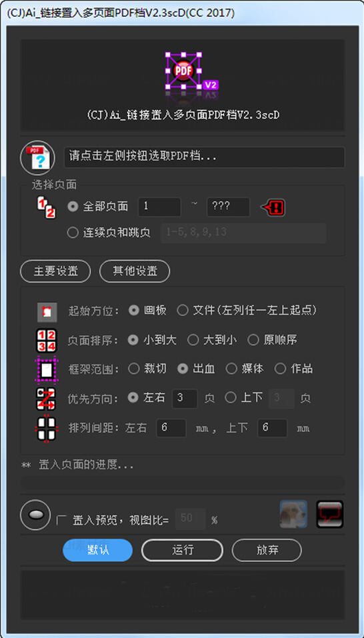Viewport: 364px width, 638px height.
Task: Click the 左右 spacing mm input field
Action: (171, 428)
